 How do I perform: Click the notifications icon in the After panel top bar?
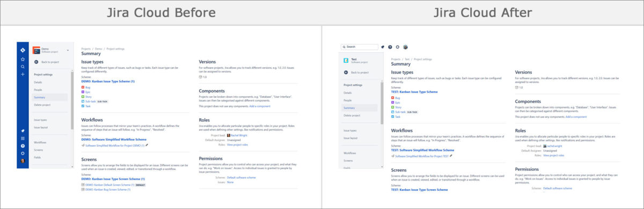(383, 47)
